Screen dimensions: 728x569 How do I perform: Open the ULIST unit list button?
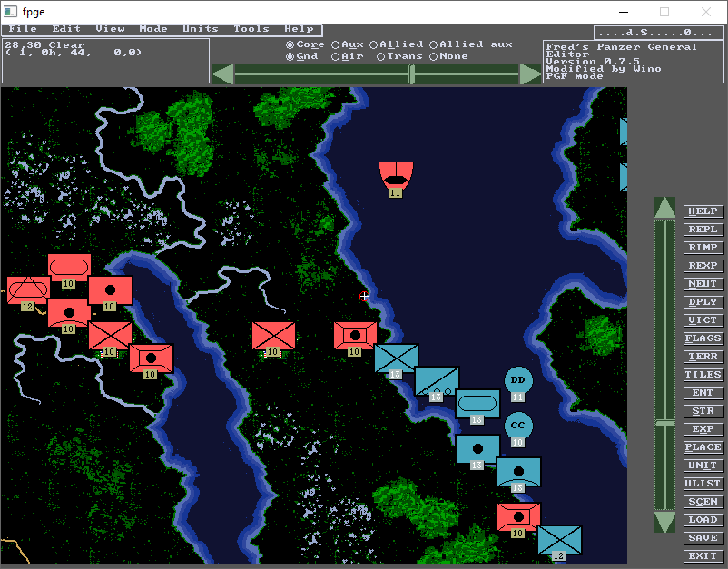[703, 484]
